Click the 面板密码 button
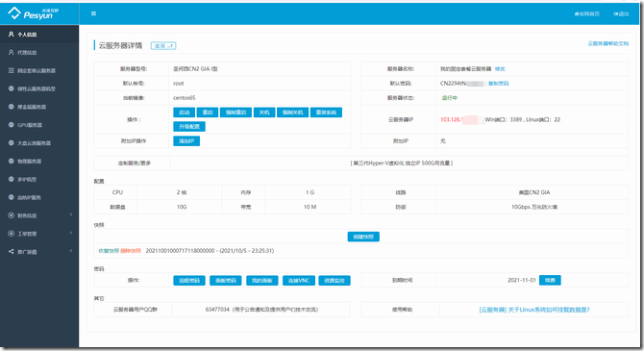This screenshot has width=644, height=351. (226, 280)
